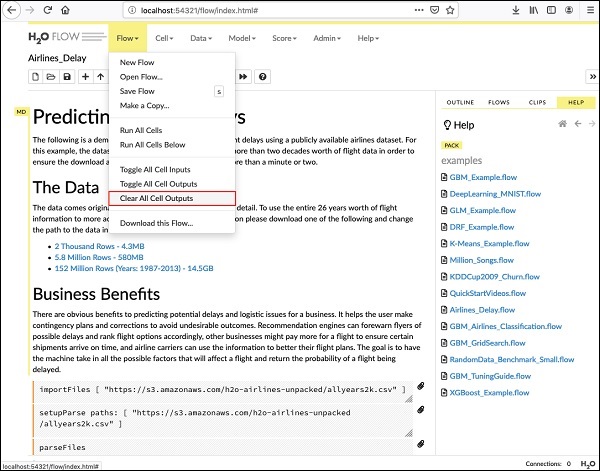Image resolution: width=600 pixels, height=471 pixels.
Task: Click the help question mark toolbar icon
Action: point(262,76)
